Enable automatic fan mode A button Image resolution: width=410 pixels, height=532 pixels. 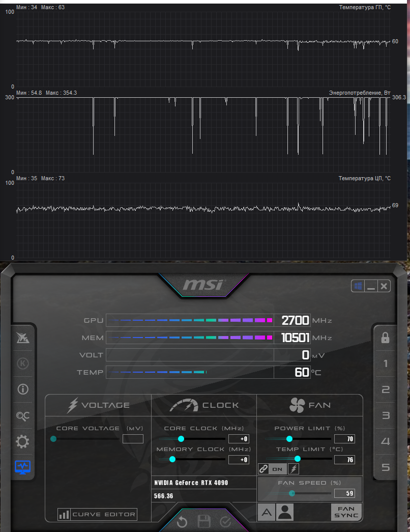[266, 512]
